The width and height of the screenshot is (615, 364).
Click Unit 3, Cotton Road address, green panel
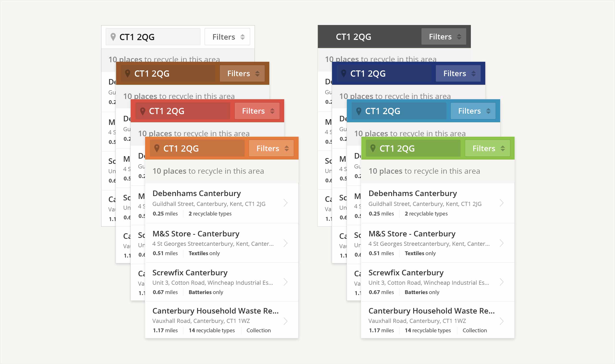point(428,283)
